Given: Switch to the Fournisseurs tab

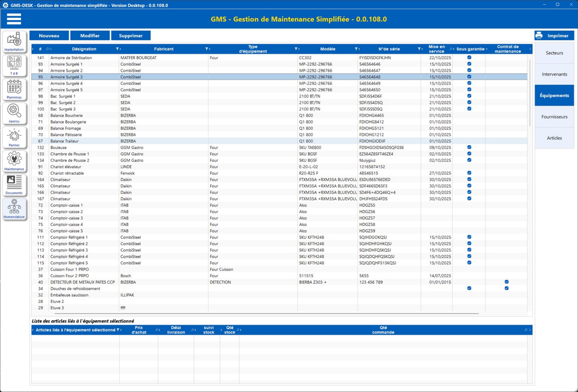Looking at the screenshot, I should (x=554, y=117).
